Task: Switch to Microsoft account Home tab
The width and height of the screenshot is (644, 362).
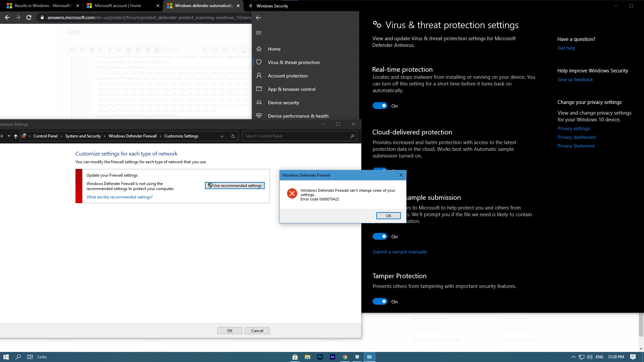Action: click(117, 6)
